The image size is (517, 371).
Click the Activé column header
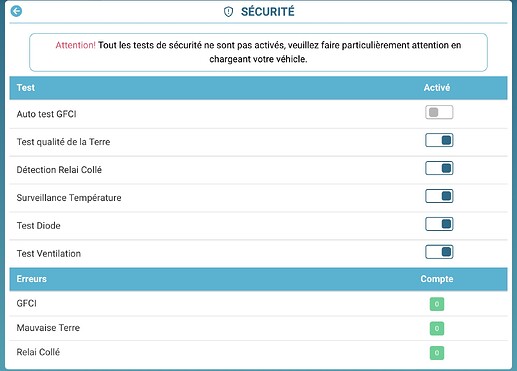pos(437,88)
